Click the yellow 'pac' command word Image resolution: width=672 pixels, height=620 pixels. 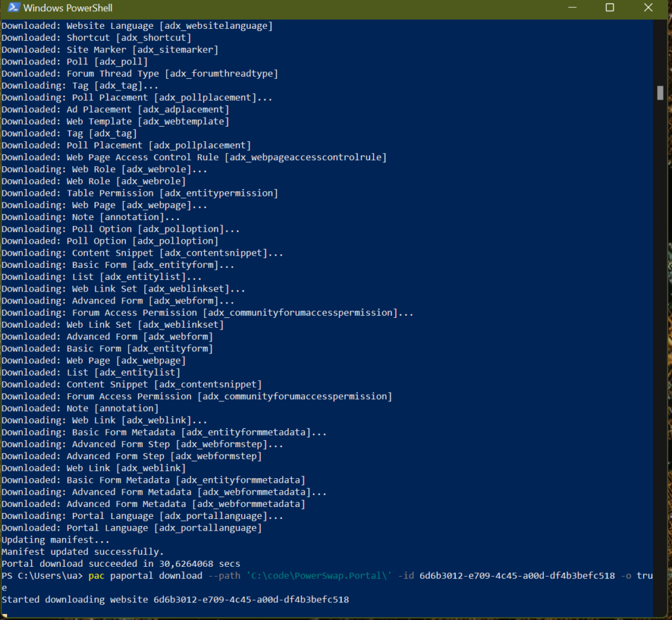96,576
